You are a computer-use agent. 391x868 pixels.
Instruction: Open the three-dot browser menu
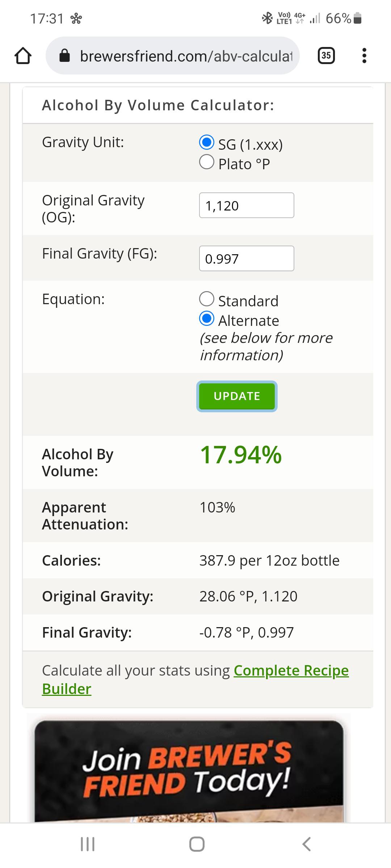pos(364,55)
